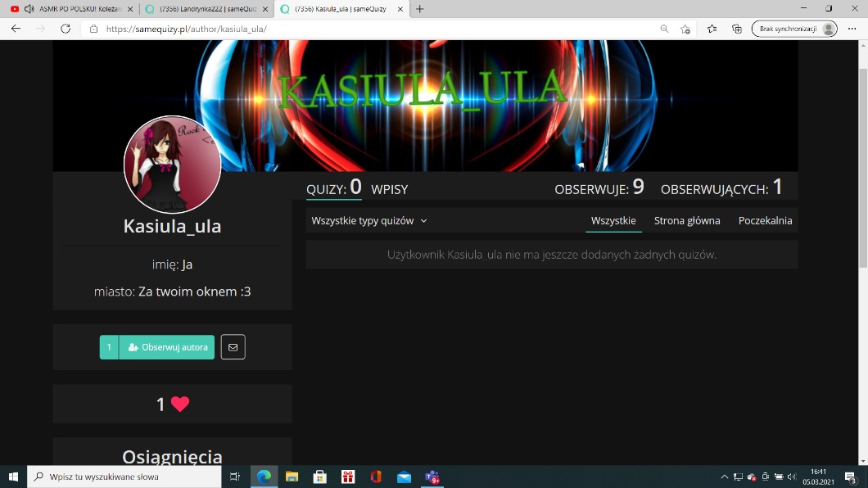
Task: Click the red heart like icon
Action: click(x=180, y=404)
